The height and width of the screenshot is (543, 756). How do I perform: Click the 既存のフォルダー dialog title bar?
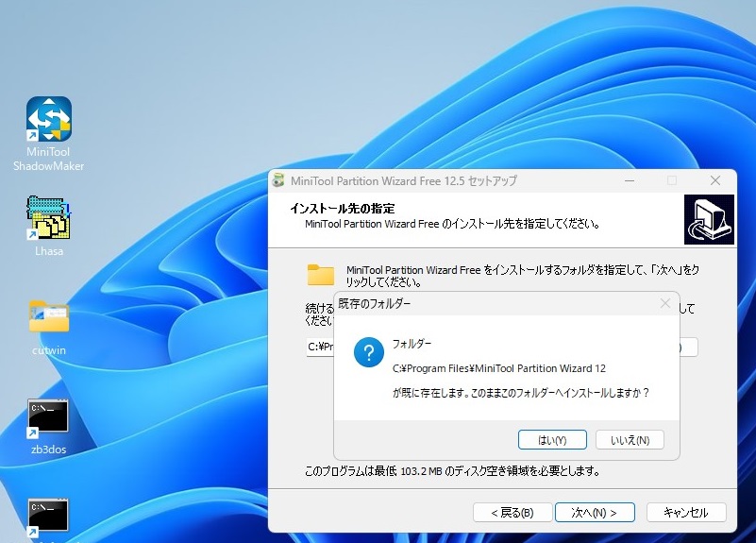[x=491, y=303]
